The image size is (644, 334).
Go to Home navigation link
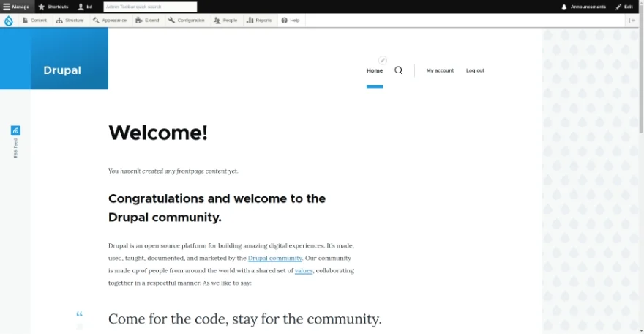[375, 70]
